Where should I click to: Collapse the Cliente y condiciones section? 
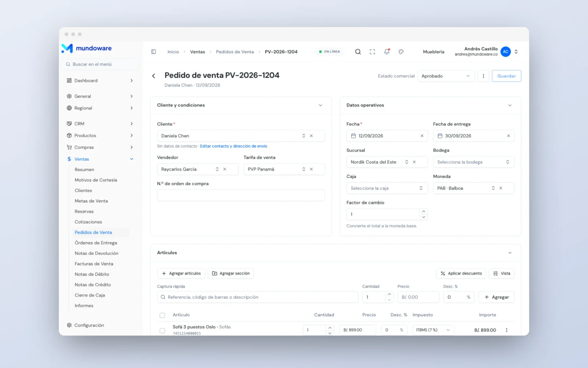click(x=320, y=105)
